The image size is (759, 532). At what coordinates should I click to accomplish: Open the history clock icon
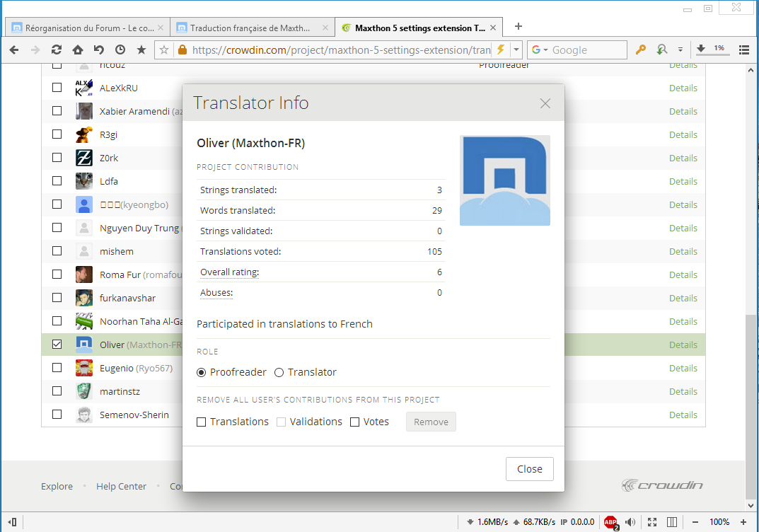pyautogui.click(x=120, y=50)
